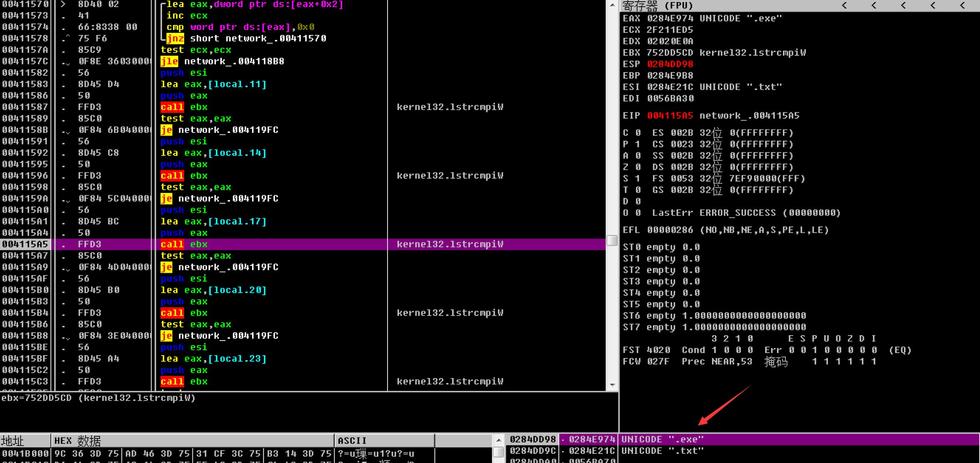This screenshot has height=463, width=980.
Task: Switch register view via 寄存器 (FPU) header
Action: tap(657, 5)
